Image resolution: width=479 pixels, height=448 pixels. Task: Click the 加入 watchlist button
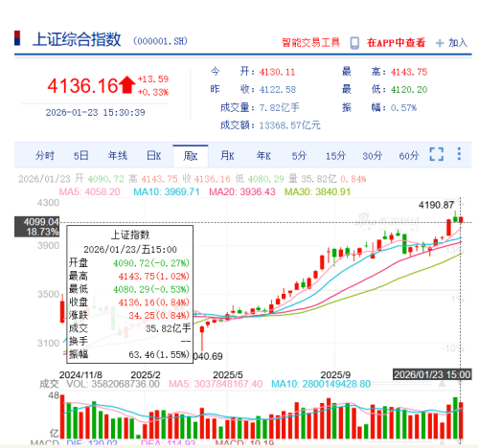coord(458,42)
